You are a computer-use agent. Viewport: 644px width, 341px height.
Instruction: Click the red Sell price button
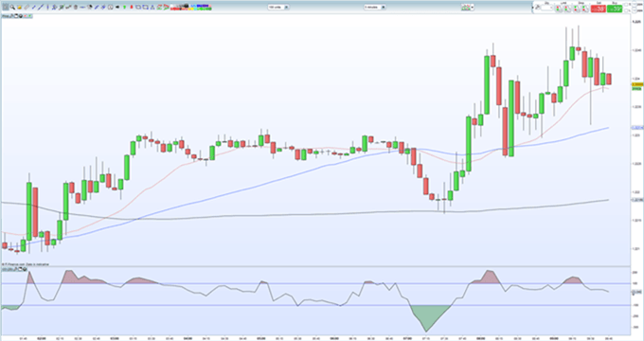coord(598,9)
